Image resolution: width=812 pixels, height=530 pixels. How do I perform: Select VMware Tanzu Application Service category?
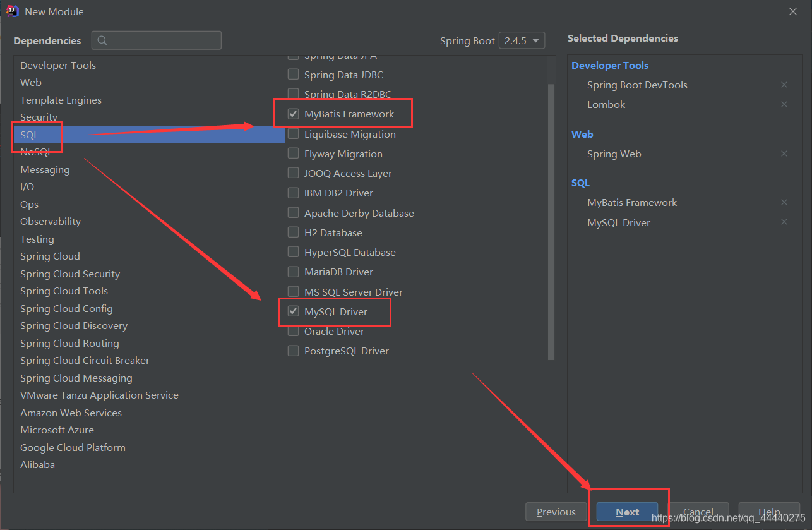149,395
